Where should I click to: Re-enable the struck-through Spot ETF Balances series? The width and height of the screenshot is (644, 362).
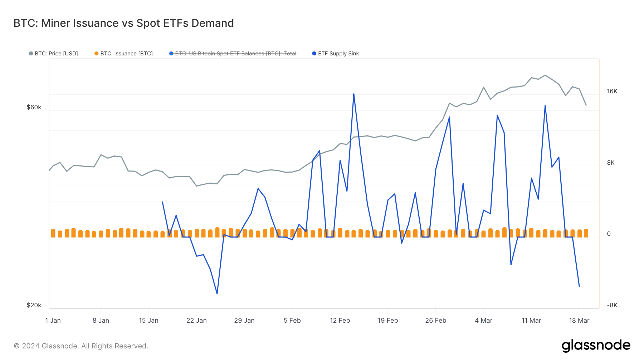(235, 54)
